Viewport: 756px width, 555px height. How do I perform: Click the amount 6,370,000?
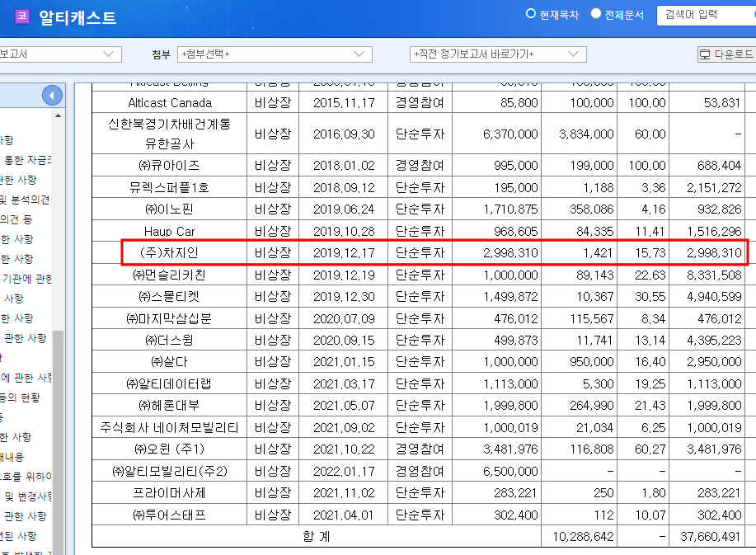tap(510, 134)
